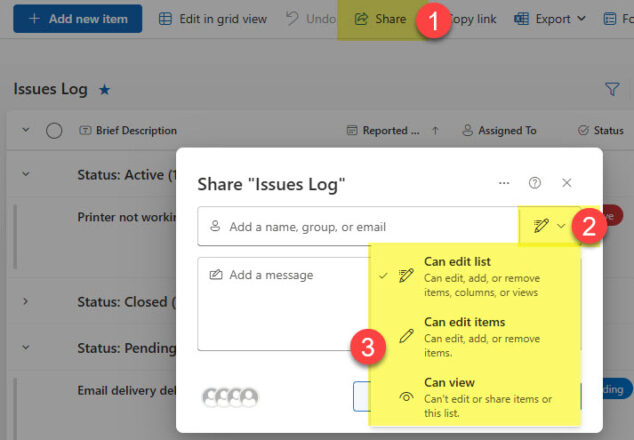Click the Copy link command

click(x=472, y=19)
